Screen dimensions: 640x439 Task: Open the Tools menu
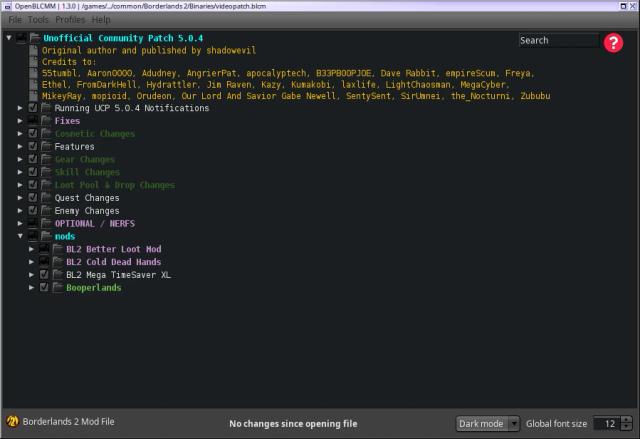[38, 19]
